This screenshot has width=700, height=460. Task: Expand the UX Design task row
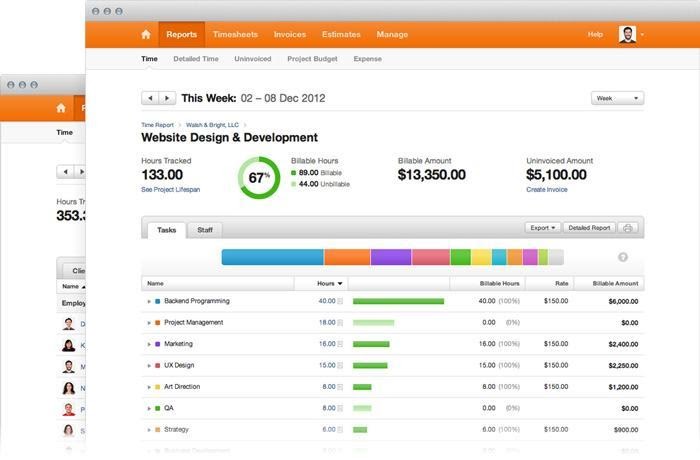(149, 366)
